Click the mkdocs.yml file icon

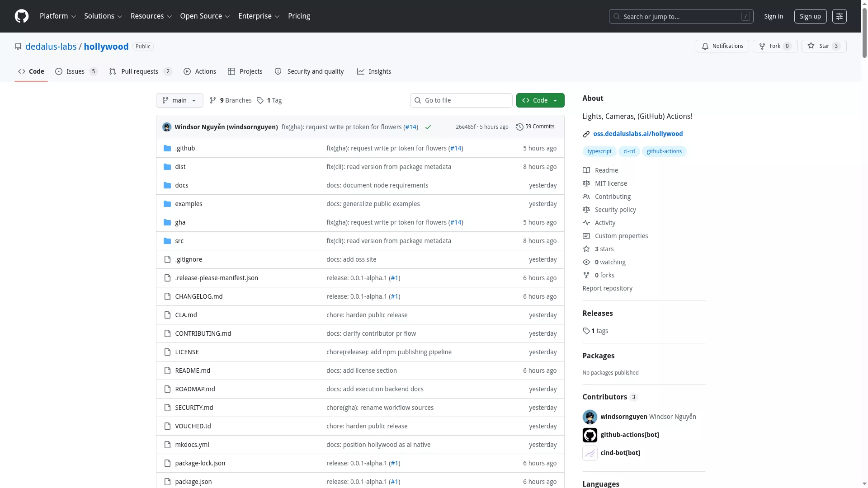pyautogui.click(x=167, y=445)
